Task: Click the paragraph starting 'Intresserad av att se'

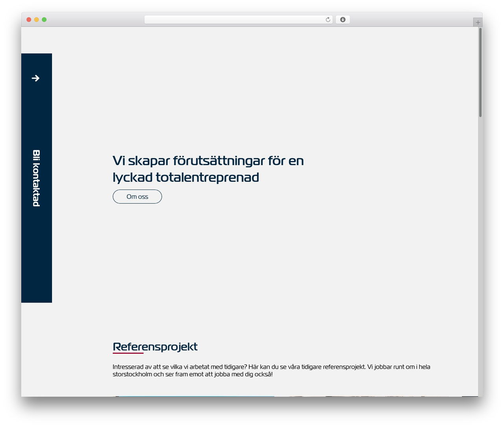Action: pyautogui.click(x=271, y=370)
